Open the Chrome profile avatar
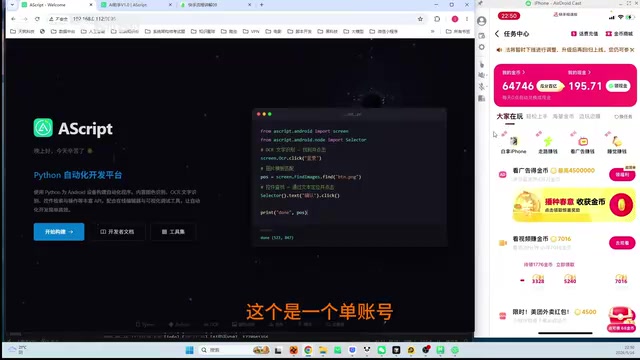Image resolution: width=640 pixels, height=360 pixels. pyautogui.click(x=455, y=19)
